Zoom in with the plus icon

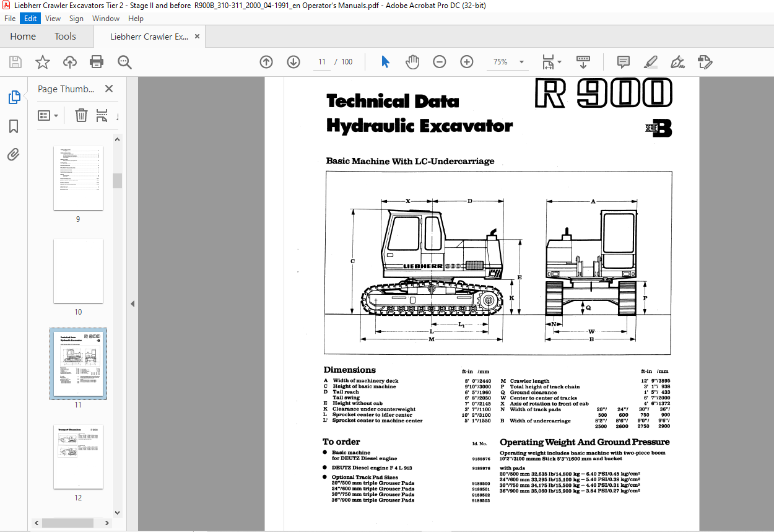tap(467, 62)
